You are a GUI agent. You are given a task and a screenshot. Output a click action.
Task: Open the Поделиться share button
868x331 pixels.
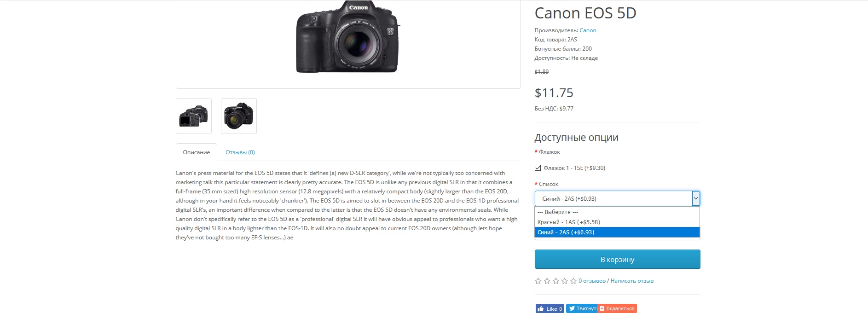click(617, 308)
